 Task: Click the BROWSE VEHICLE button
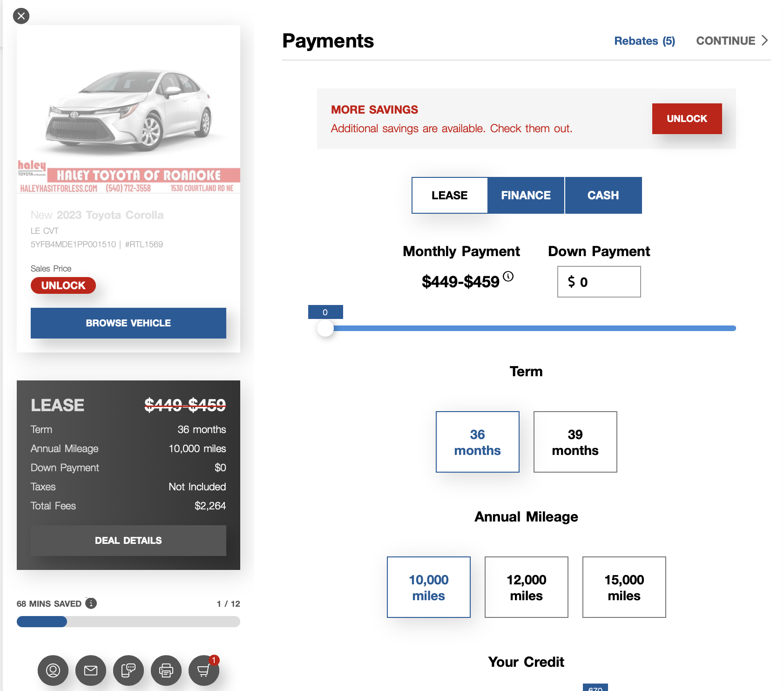point(128,323)
